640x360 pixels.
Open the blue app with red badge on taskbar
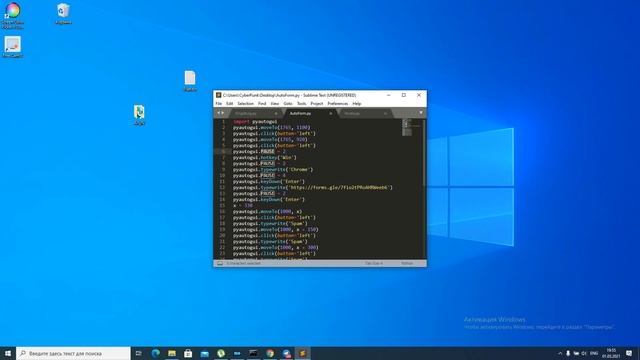(x=287, y=353)
